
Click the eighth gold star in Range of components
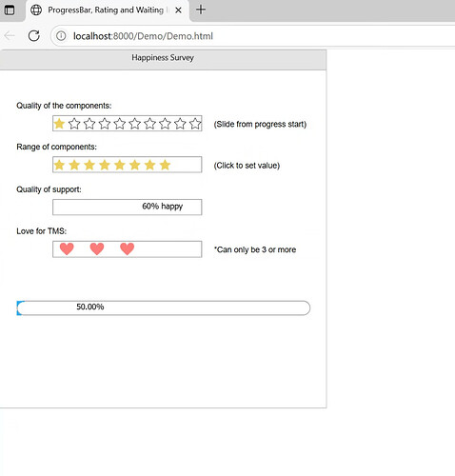(165, 165)
